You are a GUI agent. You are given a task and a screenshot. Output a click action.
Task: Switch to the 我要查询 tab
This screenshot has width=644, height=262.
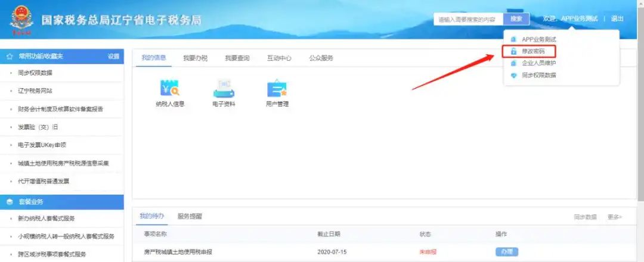237,58
